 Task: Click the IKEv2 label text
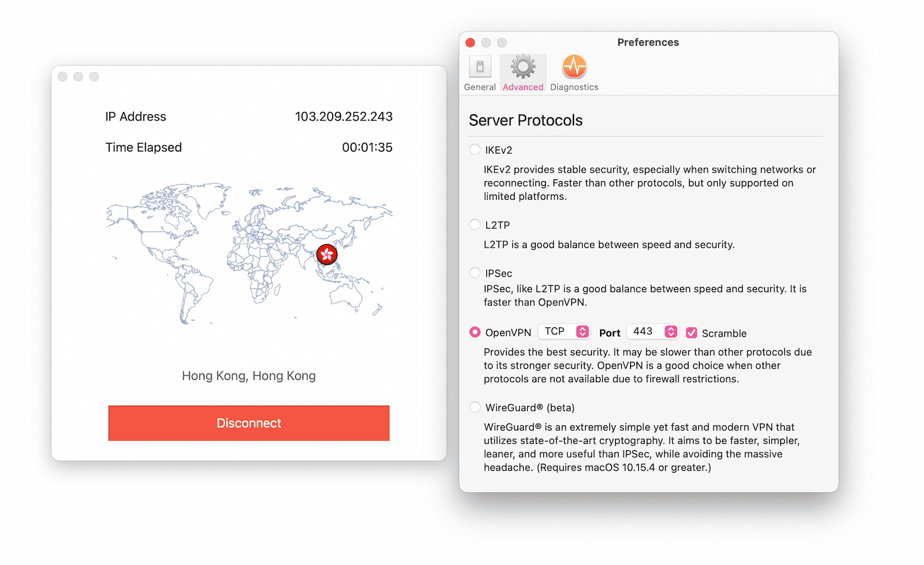(x=498, y=150)
